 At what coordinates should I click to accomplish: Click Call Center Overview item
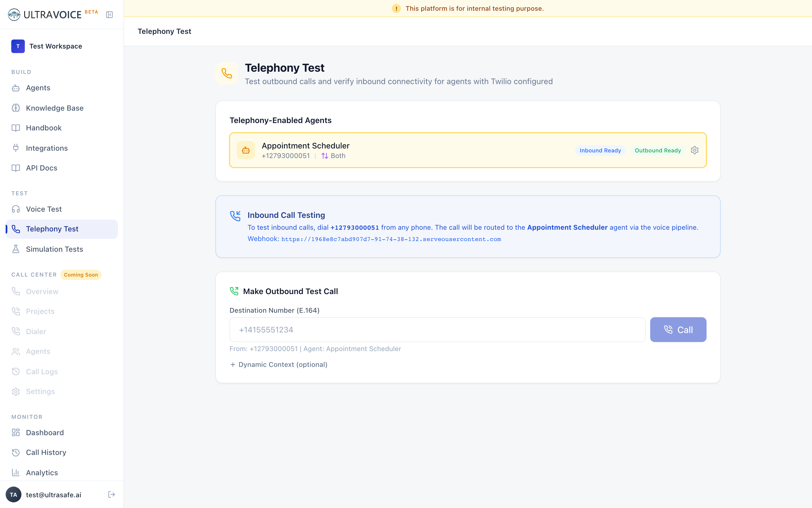coord(62,291)
